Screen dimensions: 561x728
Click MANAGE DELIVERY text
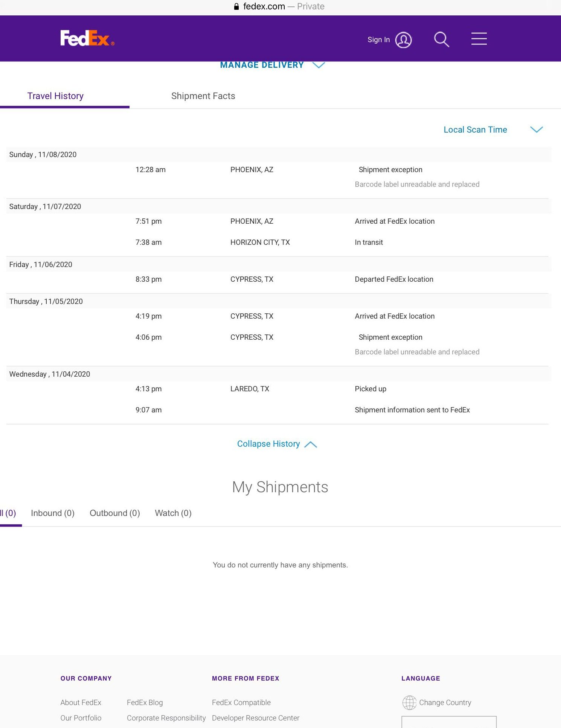tap(262, 65)
